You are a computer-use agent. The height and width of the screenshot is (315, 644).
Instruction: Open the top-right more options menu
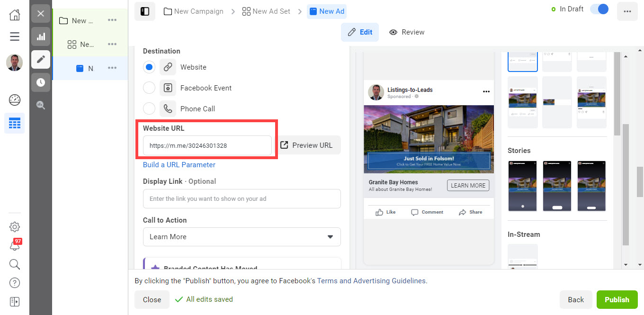point(627,11)
